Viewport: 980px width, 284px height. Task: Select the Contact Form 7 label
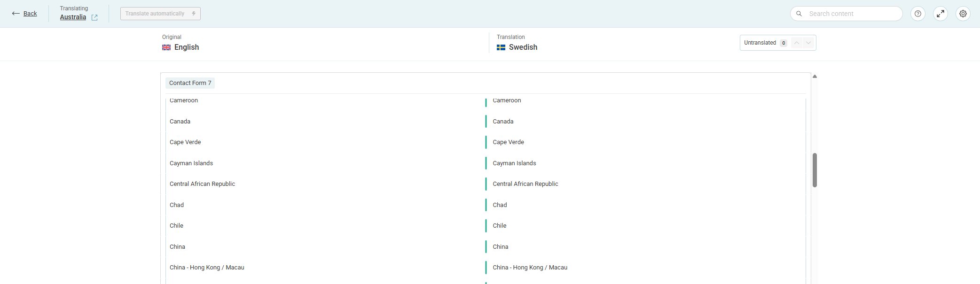[190, 83]
